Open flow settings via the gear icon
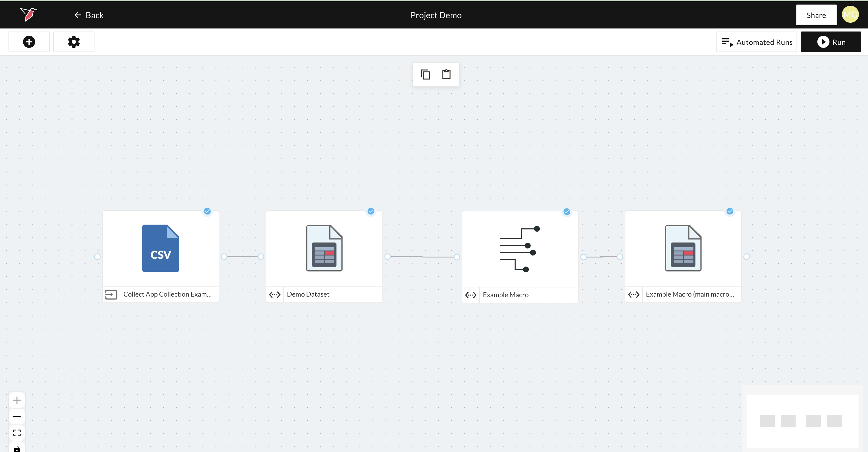Viewport: 868px width, 452px height. pos(74,42)
